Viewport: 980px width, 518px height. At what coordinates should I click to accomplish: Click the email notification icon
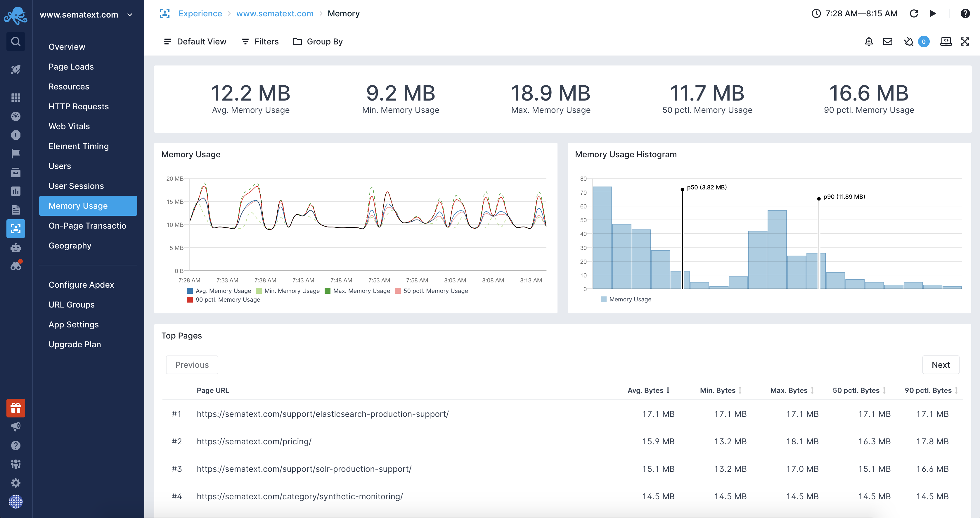[x=888, y=42]
